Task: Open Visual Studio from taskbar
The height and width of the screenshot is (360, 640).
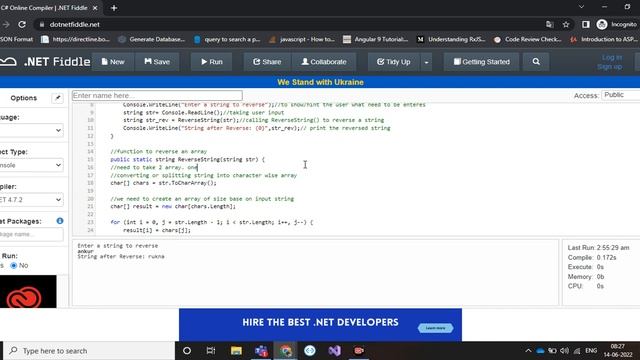Action: point(334,351)
